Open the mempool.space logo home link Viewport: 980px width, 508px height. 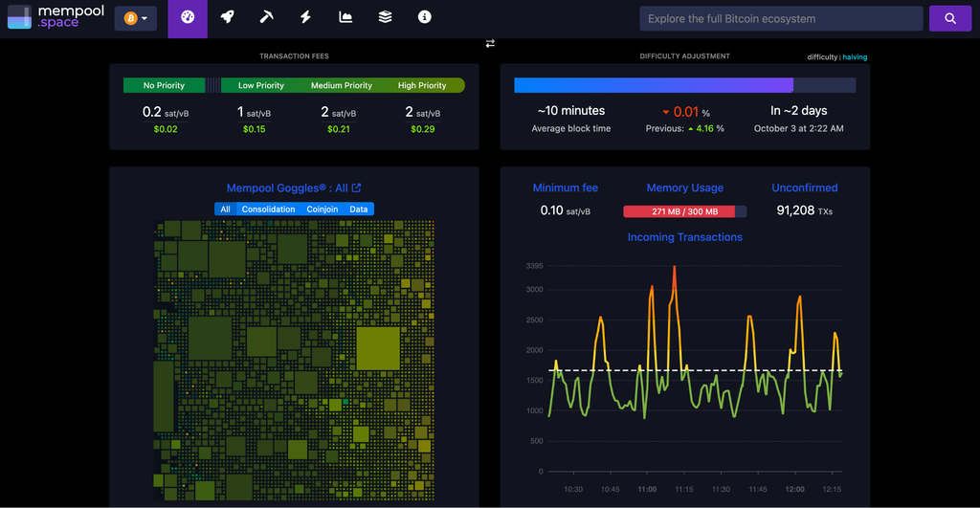pyautogui.click(x=55, y=17)
